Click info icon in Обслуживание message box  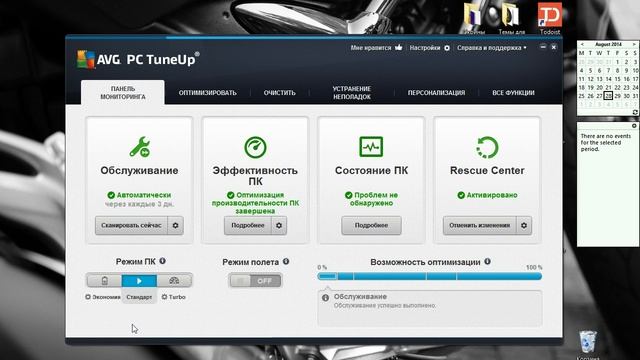pyautogui.click(x=325, y=298)
